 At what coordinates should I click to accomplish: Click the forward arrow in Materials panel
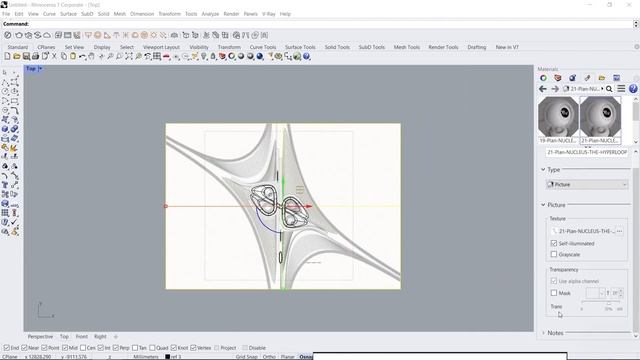[x=555, y=89]
